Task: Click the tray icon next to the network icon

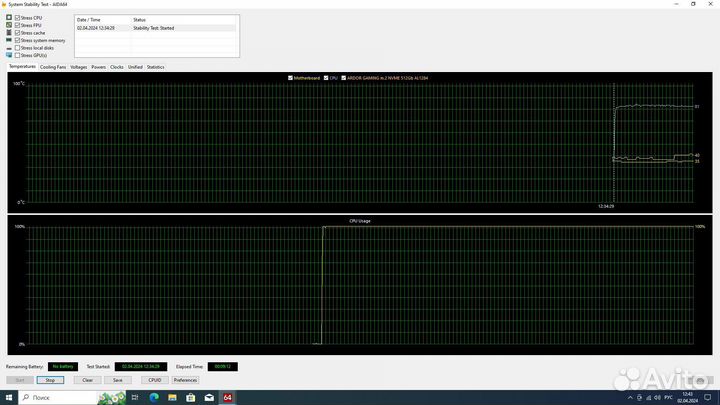Action: (640, 397)
